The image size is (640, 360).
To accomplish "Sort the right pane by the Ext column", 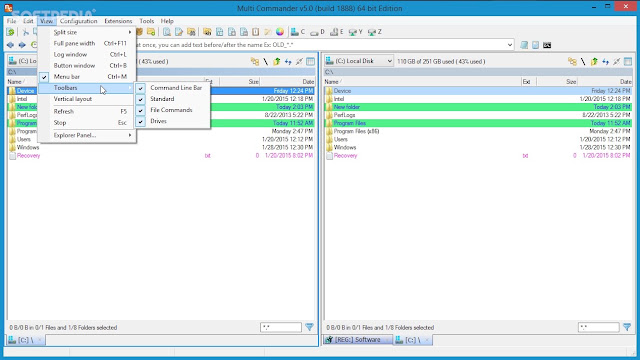I will (529, 82).
